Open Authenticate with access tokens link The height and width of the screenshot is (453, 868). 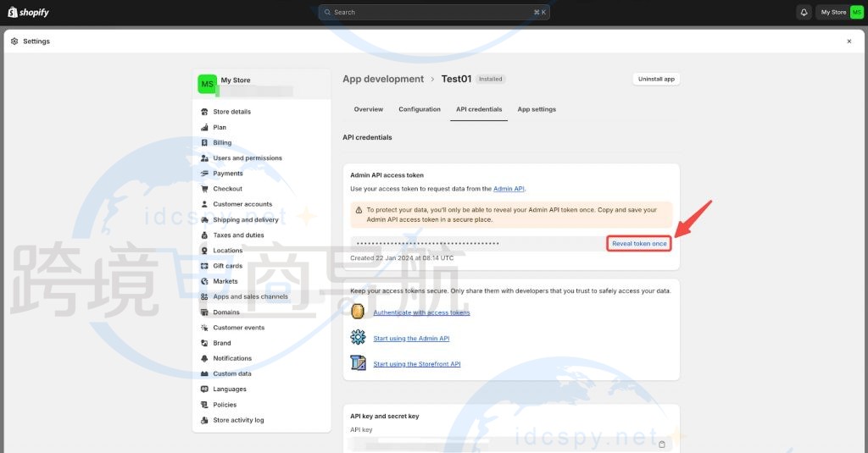(421, 312)
